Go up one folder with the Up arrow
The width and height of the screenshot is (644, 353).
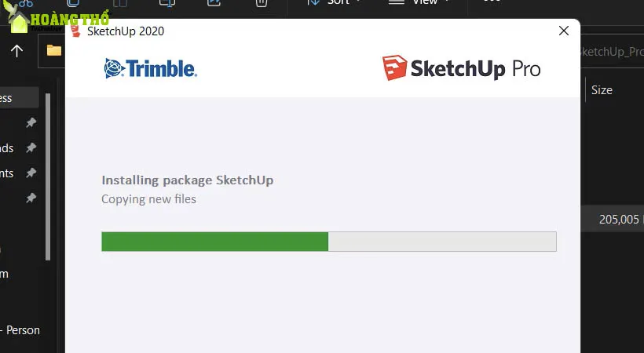coord(16,51)
